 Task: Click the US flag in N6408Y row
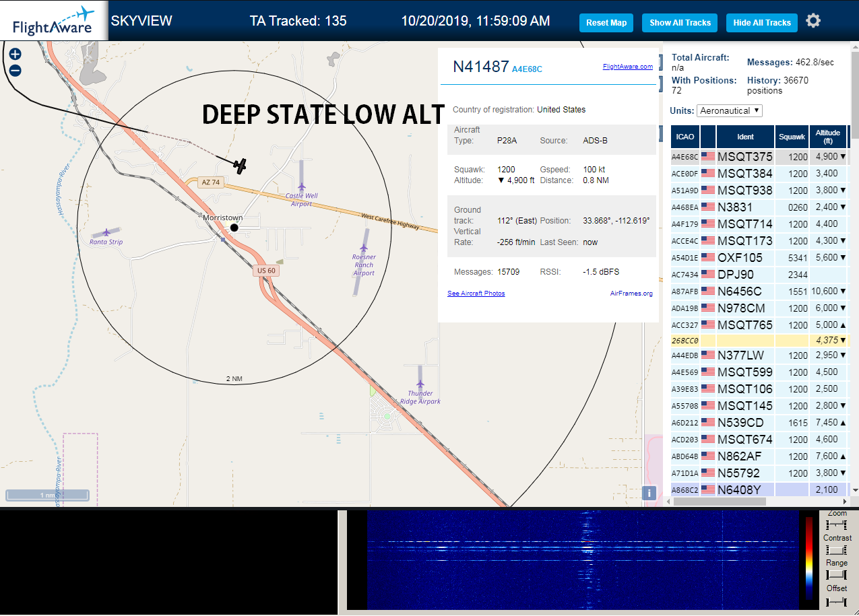click(x=708, y=490)
